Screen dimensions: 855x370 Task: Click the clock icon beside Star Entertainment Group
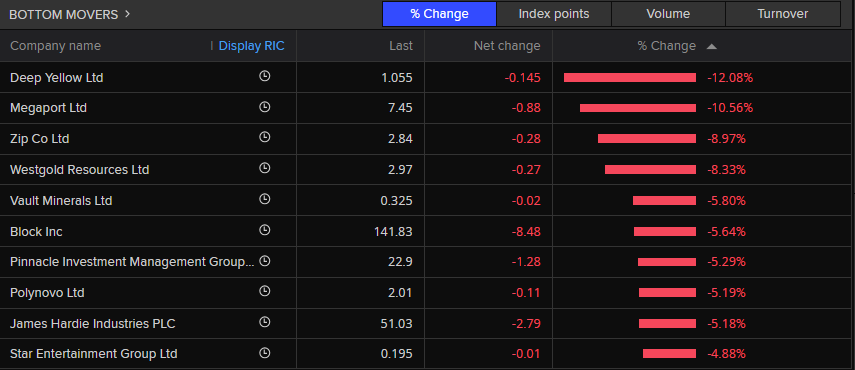pyautogui.click(x=264, y=353)
